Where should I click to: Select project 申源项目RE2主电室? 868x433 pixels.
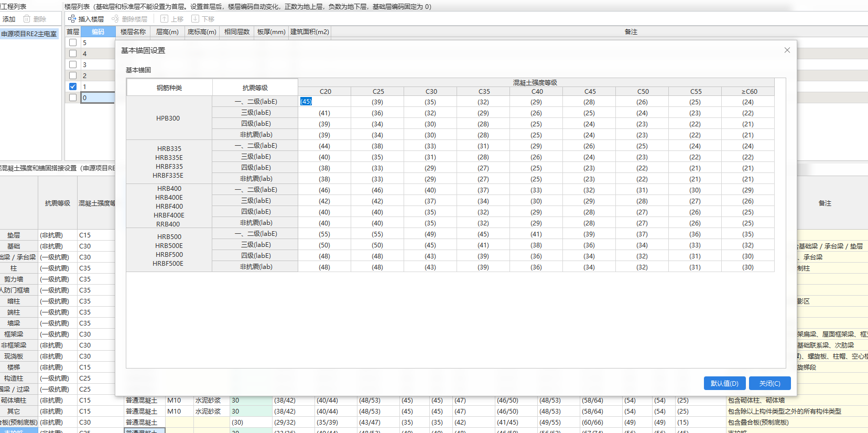point(29,34)
